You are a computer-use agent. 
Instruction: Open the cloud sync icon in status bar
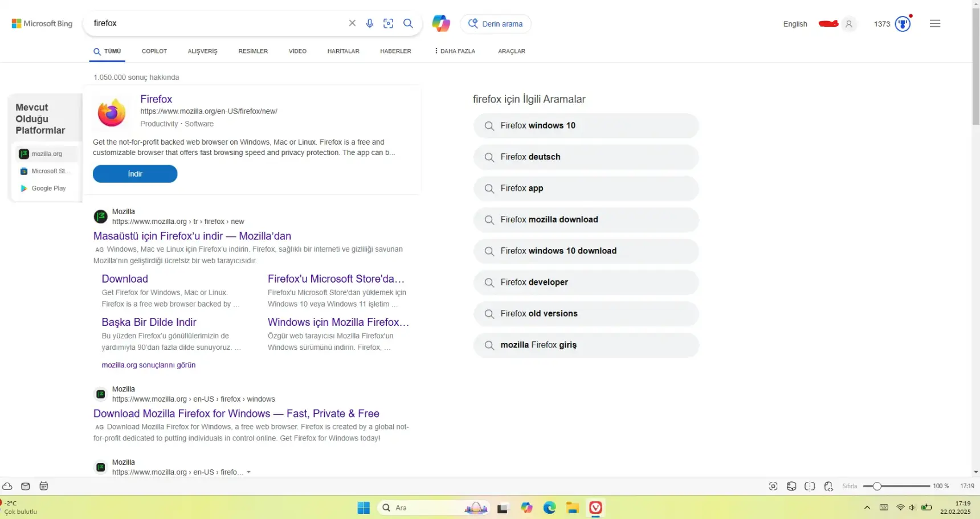(x=7, y=486)
